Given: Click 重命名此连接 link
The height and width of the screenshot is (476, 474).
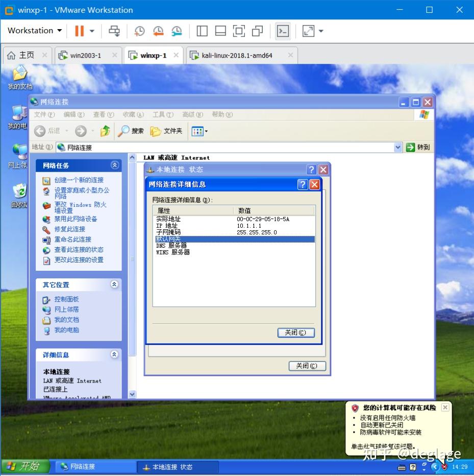Looking at the screenshot, I should 73,240.
